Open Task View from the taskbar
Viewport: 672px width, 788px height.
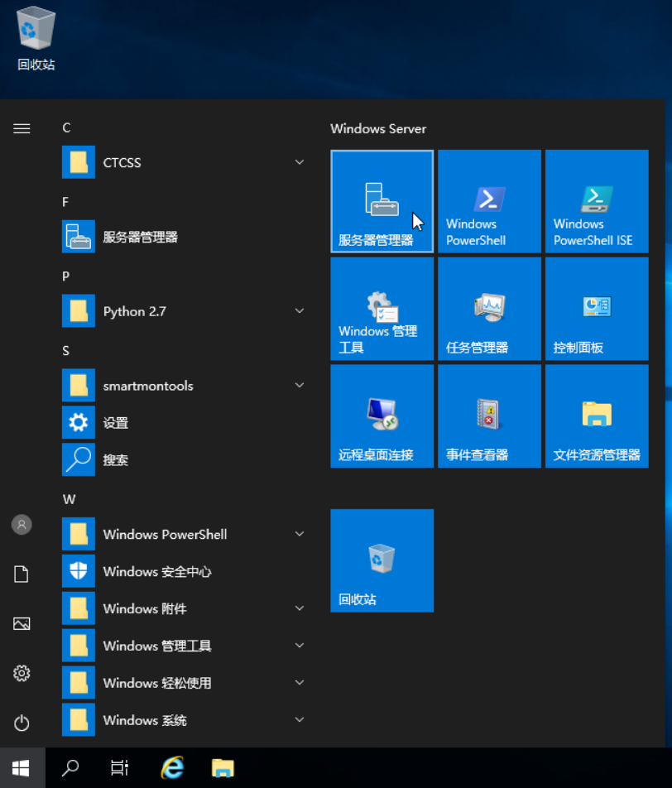120,768
